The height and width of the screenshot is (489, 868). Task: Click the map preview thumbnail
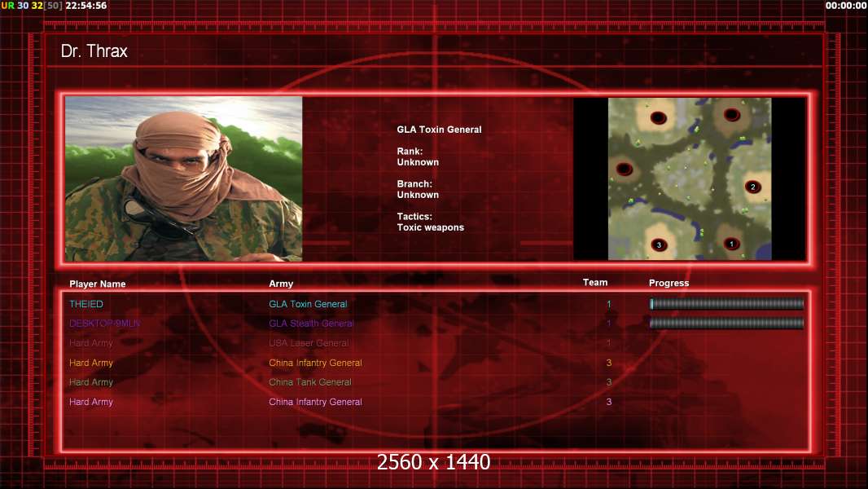pyautogui.click(x=689, y=178)
